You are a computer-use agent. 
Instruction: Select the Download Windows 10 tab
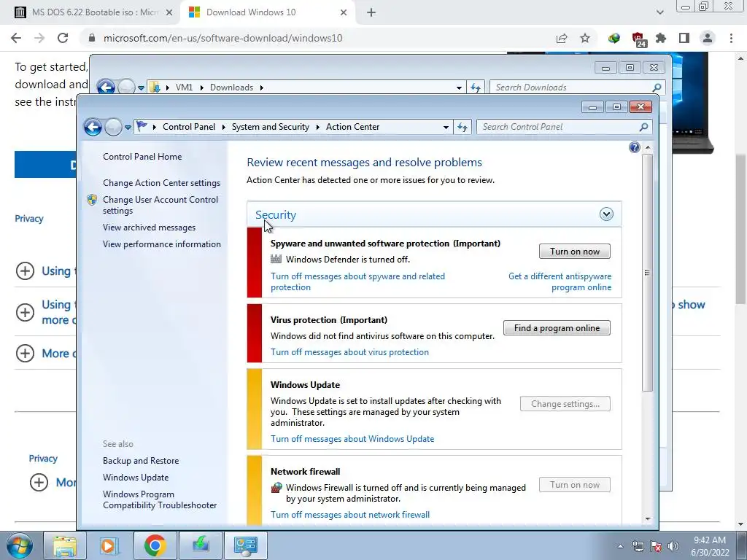tap(268, 12)
